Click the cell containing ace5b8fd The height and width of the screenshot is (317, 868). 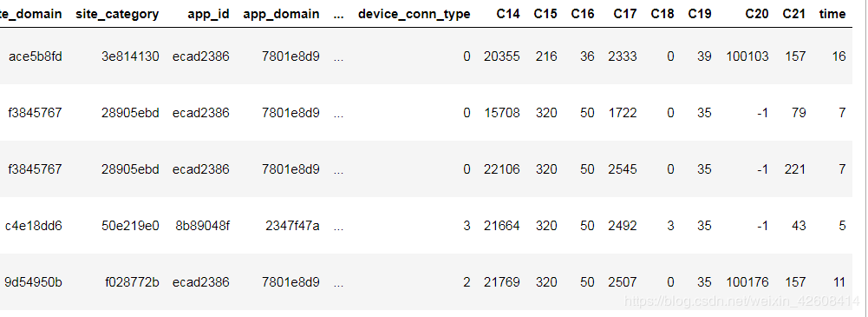36,56
